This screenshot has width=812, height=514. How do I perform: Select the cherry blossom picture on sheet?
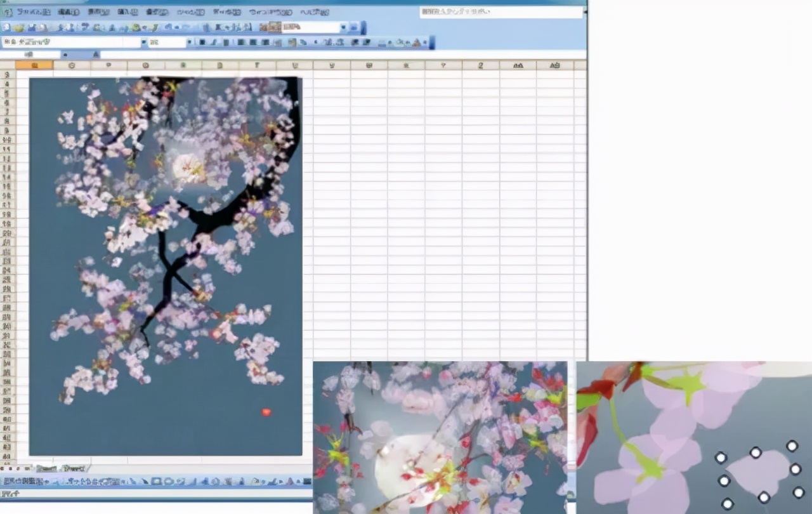coord(166,266)
